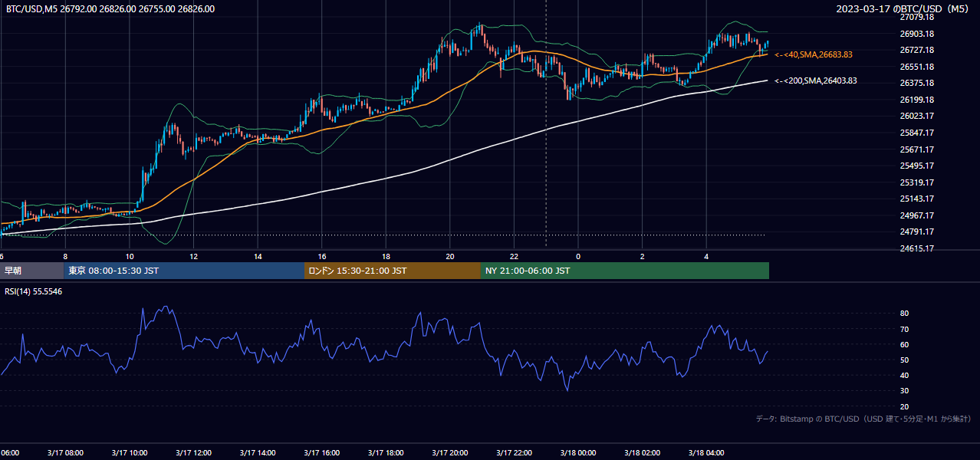This screenshot has height=460, width=980.
Task: Click the 3/17 20:00 time axis label
Action: pyautogui.click(x=449, y=452)
